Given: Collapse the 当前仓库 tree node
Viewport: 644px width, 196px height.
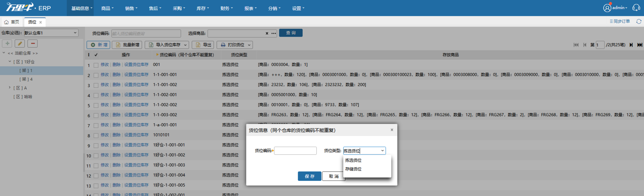Looking at the screenshot, I should [x=4, y=53].
